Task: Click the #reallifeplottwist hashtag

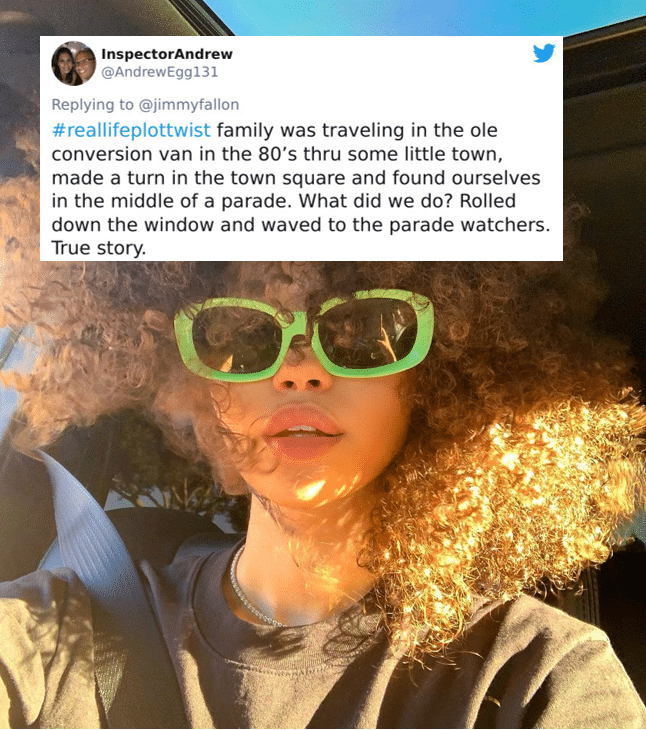Action: 131,130
